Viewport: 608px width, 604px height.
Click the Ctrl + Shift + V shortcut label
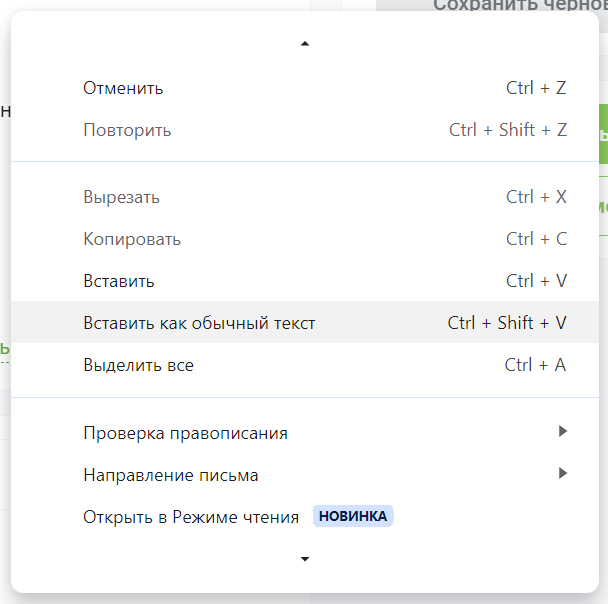[x=507, y=323]
